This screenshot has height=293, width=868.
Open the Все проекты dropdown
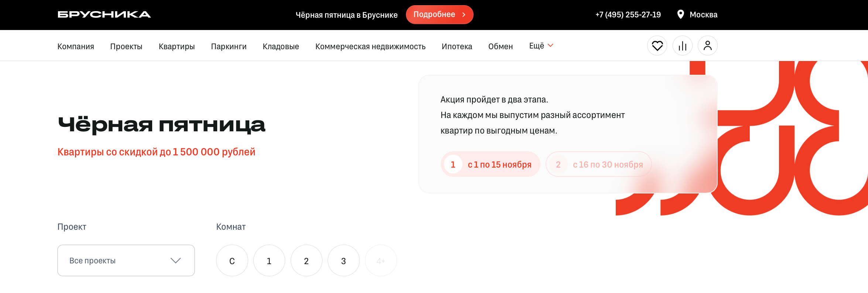(126, 260)
